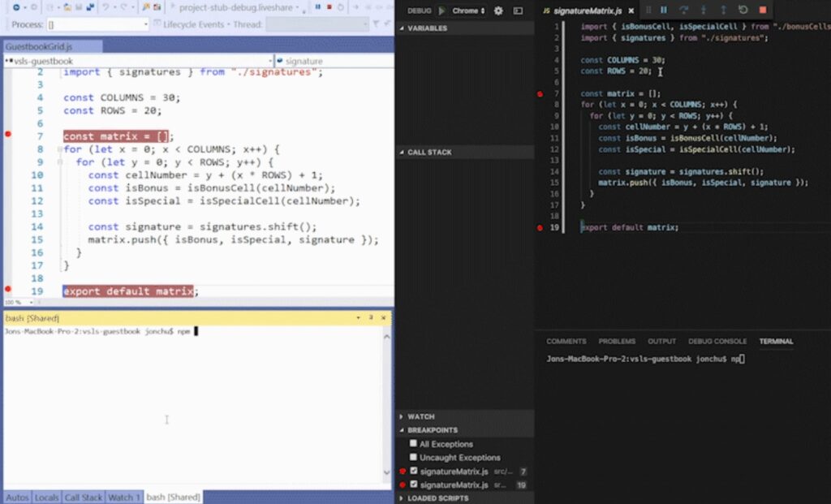The image size is (831, 504).
Task: Open the Chrome debug configuration dropdown
Action: coord(467,11)
